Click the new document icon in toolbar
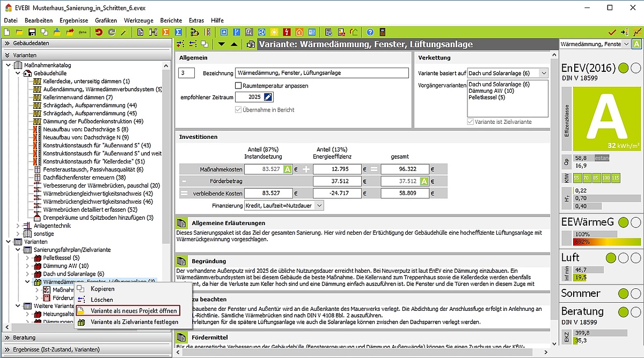This screenshot has height=358, width=644. coord(8,32)
